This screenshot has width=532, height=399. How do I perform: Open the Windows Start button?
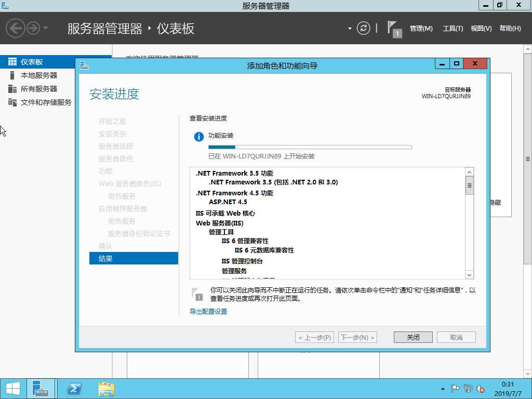point(13,389)
